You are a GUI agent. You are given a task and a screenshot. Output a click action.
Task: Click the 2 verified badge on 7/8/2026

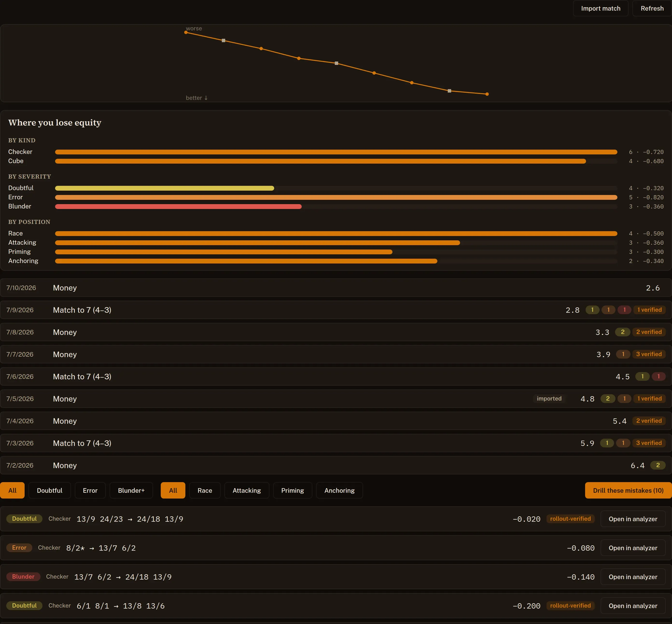[x=649, y=332]
